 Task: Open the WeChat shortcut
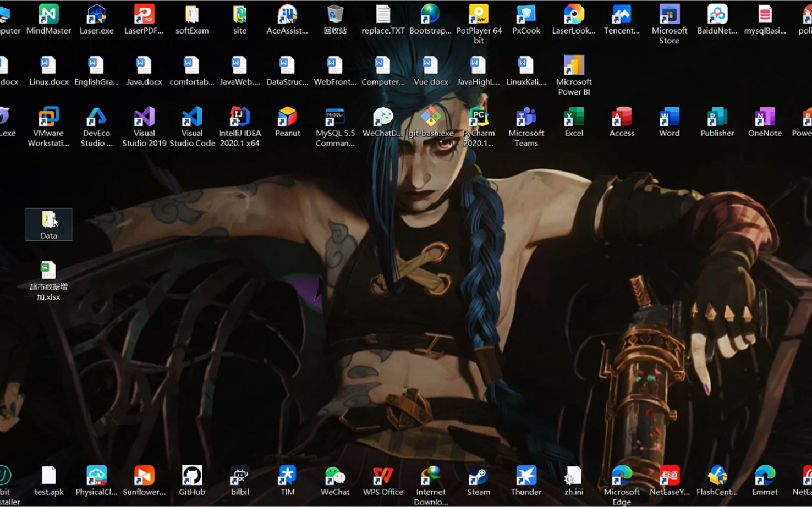[x=335, y=481]
